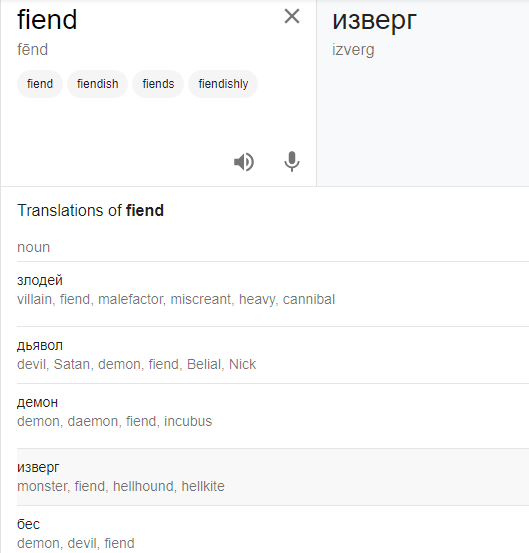
Task: Click the back-translation word "cannibal"
Action: [309, 299]
